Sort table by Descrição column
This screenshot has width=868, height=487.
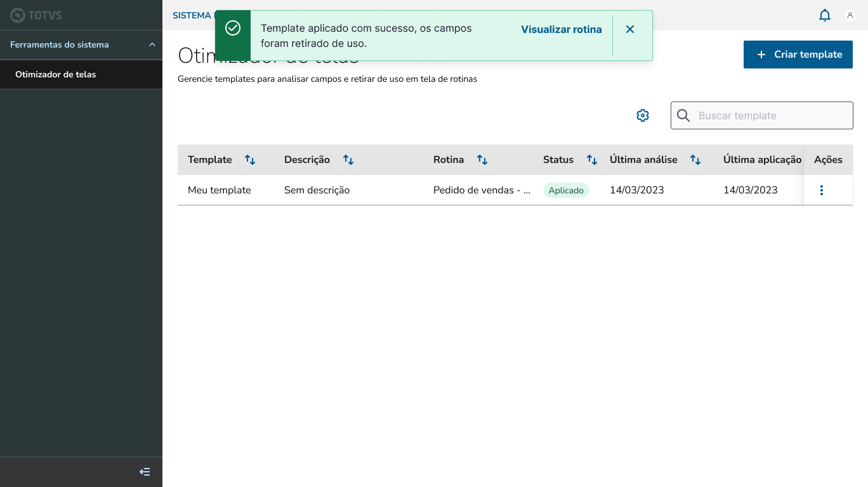click(x=348, y=160)
